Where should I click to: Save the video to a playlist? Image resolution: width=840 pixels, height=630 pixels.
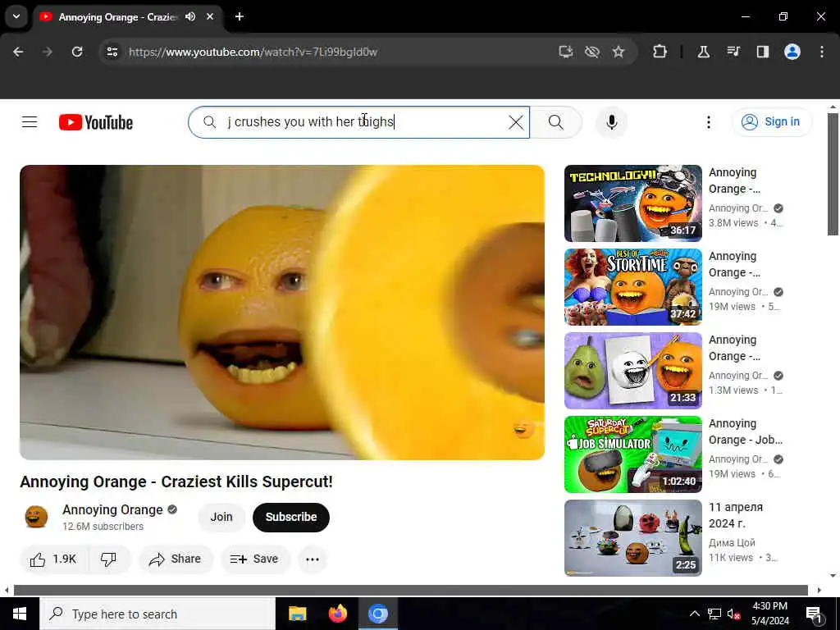pos(255,559)
